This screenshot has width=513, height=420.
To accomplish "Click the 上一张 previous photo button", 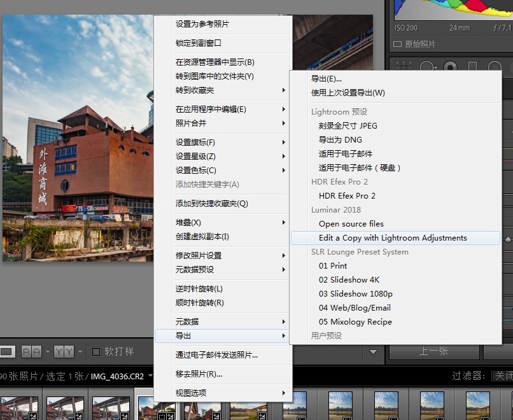I will pos(433,351).
